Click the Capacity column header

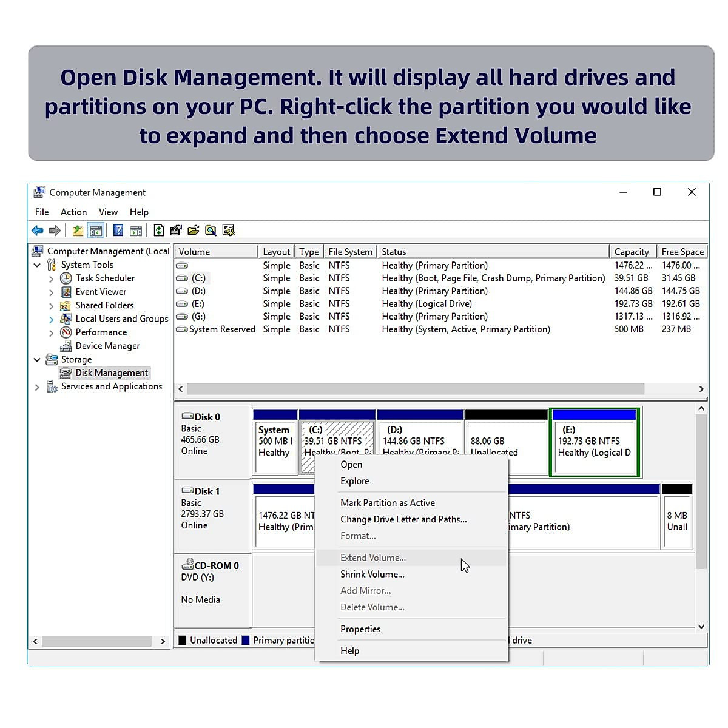click(631, 252)
